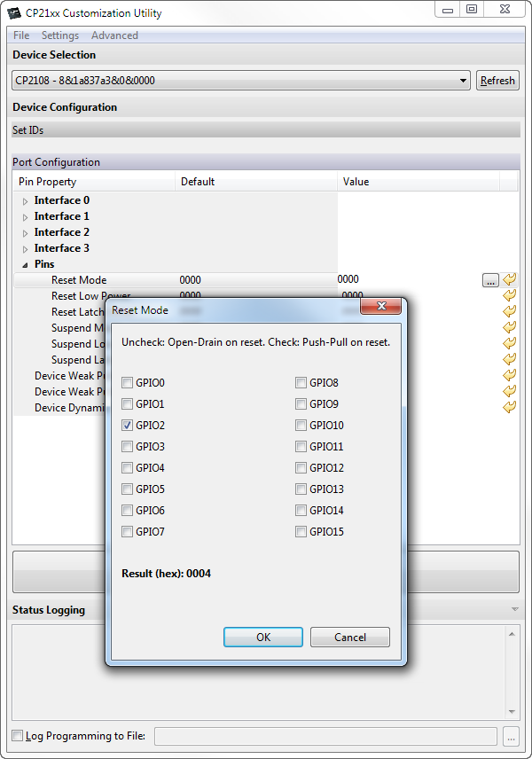532x759 pixels.
Task: Check GPIO8 checkbox
Action: (x=301, y=383)
